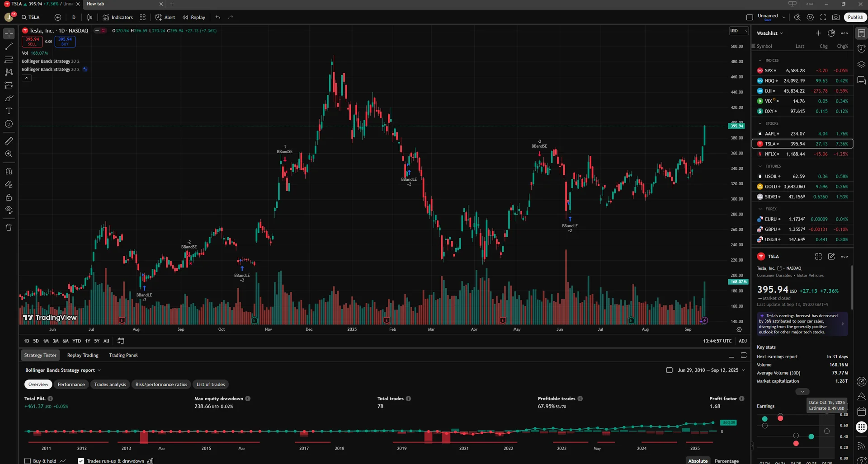
Task: Set chart range to 1Y
Action: click(x=88, y=341)
